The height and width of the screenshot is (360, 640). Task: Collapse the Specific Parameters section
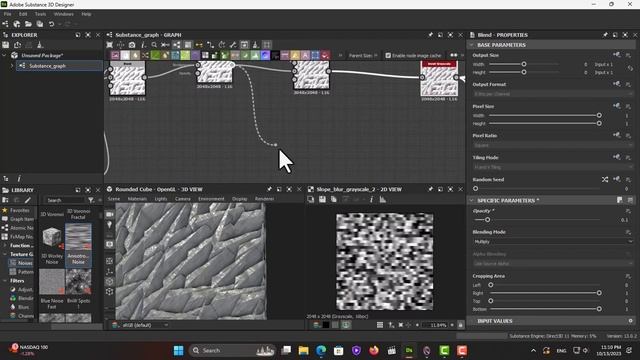(472, 200)
